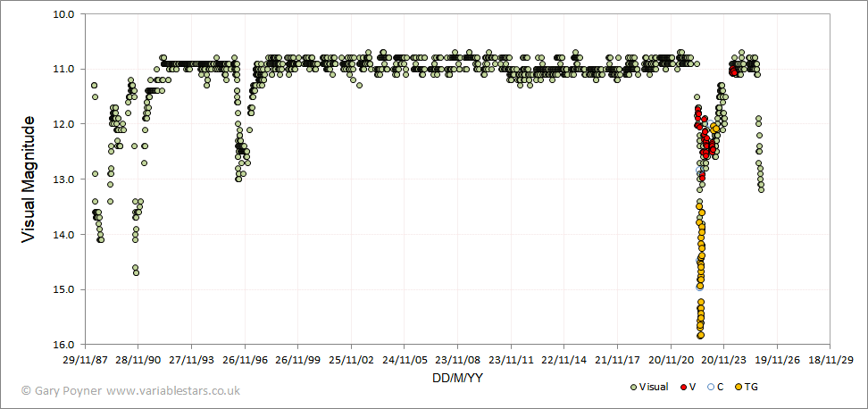
Task: Click the 23/11/08 date label
Action: [x=457, y=360]
